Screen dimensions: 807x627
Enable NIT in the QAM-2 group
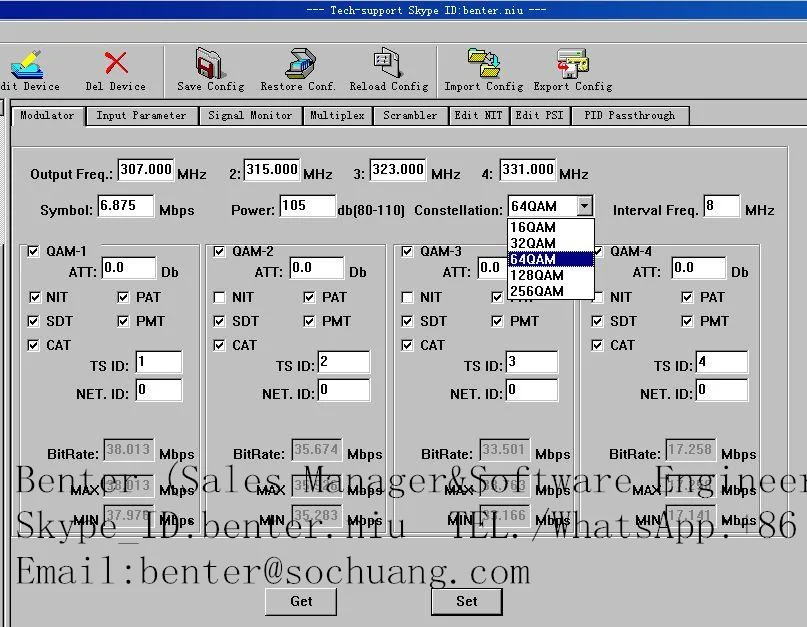point(219,297)
